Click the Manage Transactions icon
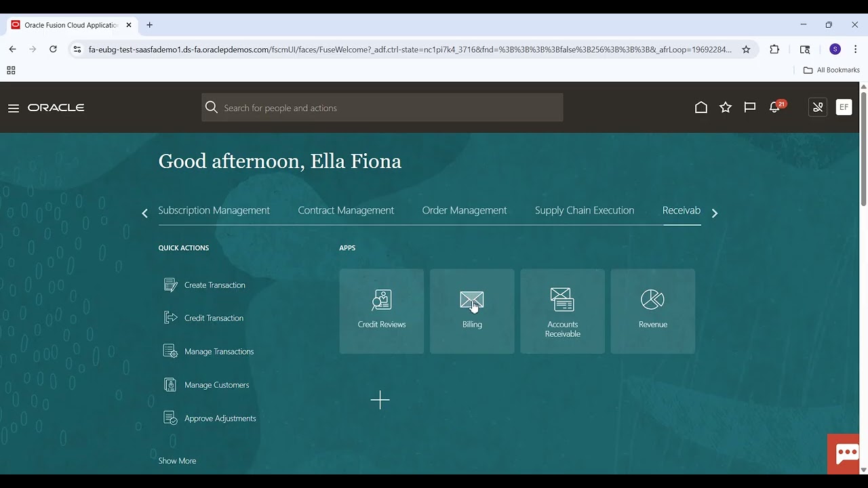The height and width of the screenshot is (488, 868). (x=170, y=351)
